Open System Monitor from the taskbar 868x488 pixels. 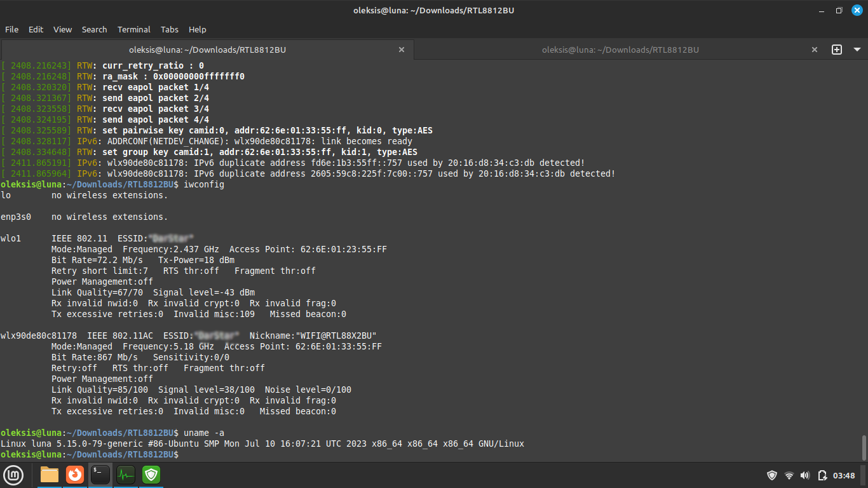(x=125, y=475)
